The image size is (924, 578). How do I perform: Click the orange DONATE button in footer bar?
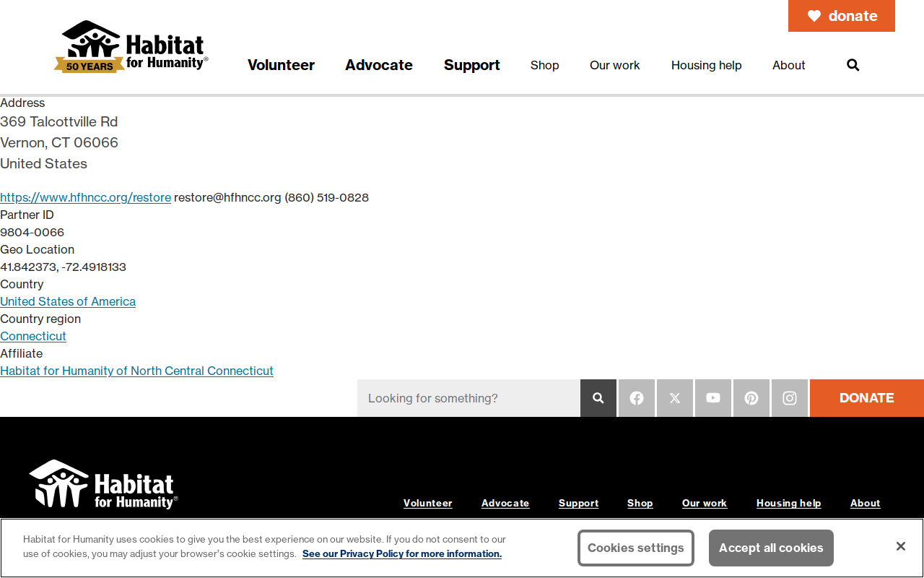pos(867,398)
